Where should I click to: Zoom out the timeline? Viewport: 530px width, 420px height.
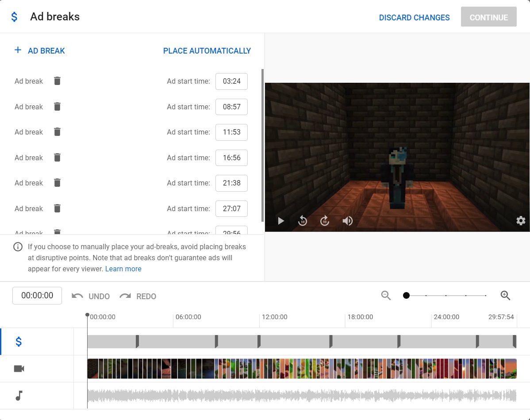pyautogui.click(x=386, y=295)
